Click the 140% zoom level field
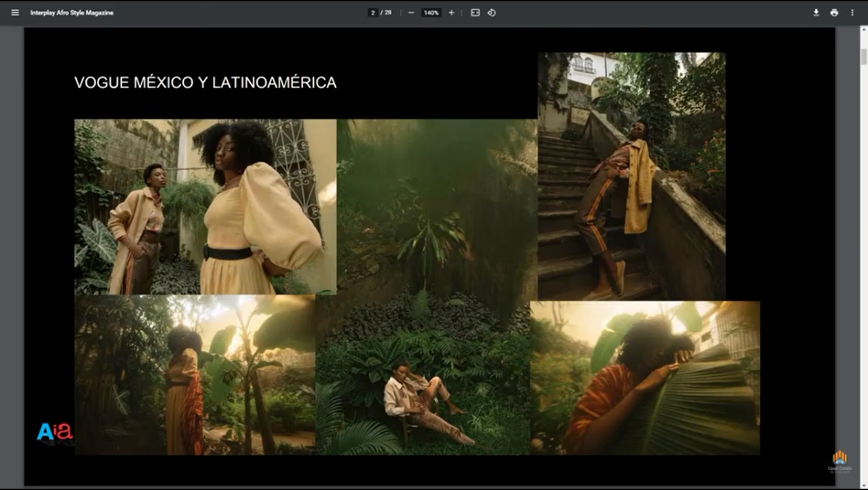Viewport: 868px width, 490px height. (431, 12)
